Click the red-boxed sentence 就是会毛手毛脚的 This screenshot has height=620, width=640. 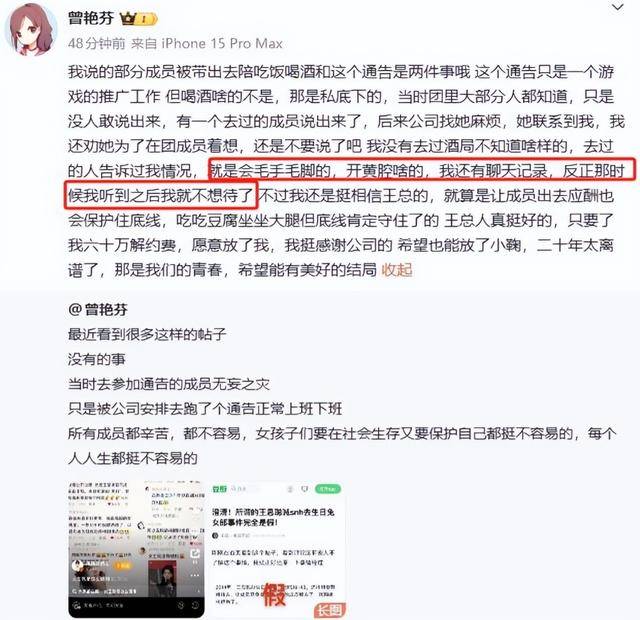point(270,170)
